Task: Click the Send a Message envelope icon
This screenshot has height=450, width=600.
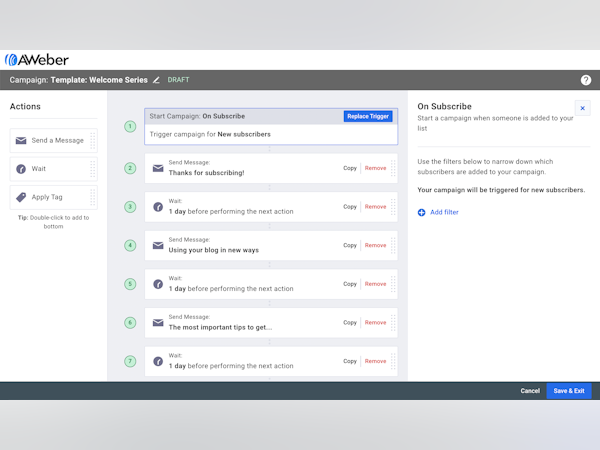Action: click(x=20, y=141)
